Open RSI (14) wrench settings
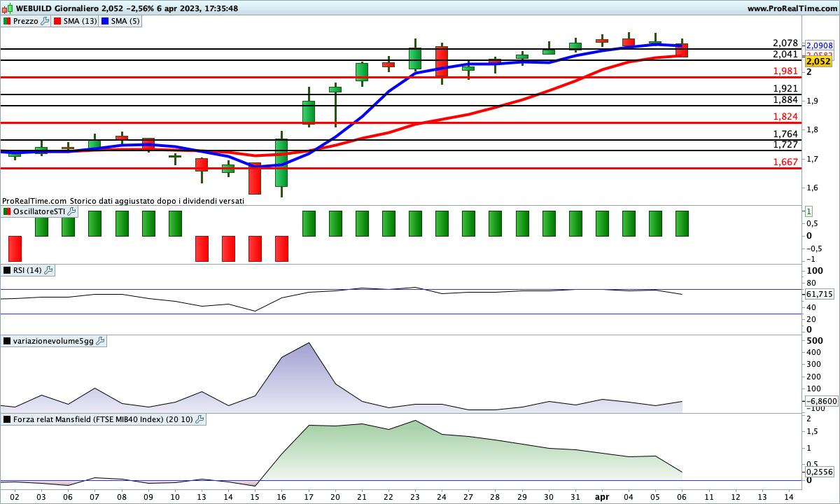840x504 pixels. pyautogui.click(x=49, y=270)
